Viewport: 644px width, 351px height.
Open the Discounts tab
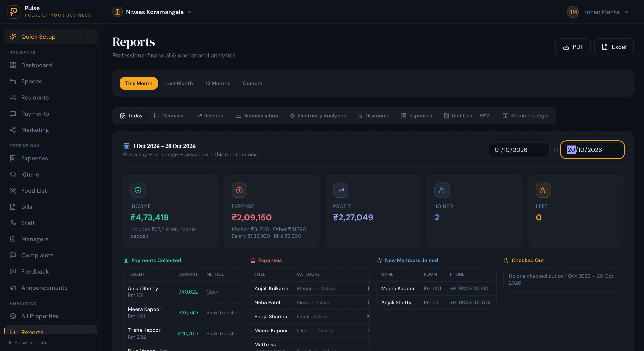[x=374, y=116]
